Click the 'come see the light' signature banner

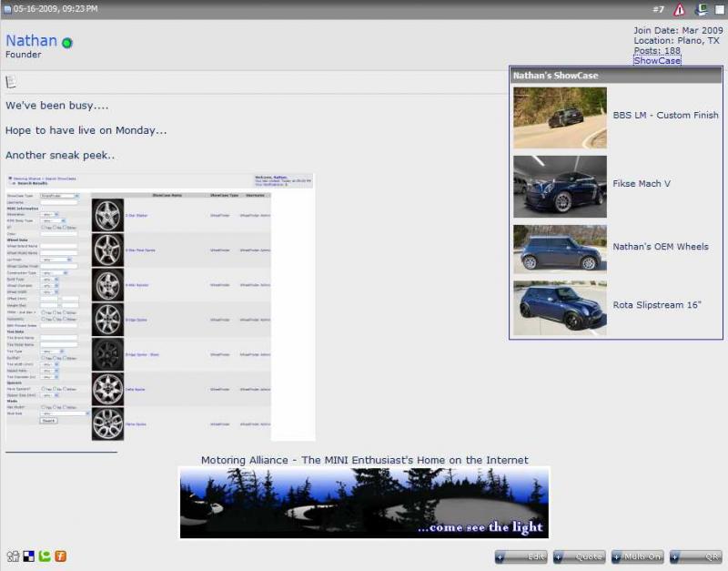pyautogui.click(x=364, y=502)
